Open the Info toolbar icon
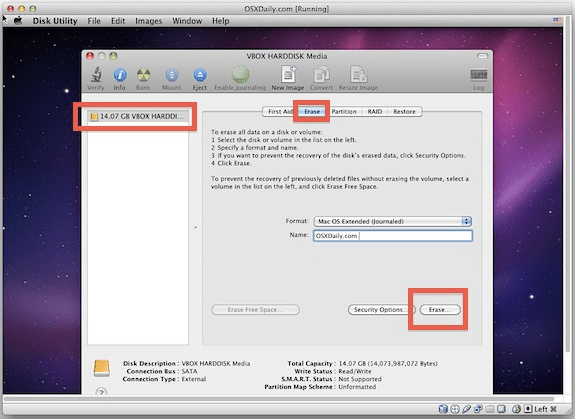This screenshot has width=575, height=419. coord(120,75)
